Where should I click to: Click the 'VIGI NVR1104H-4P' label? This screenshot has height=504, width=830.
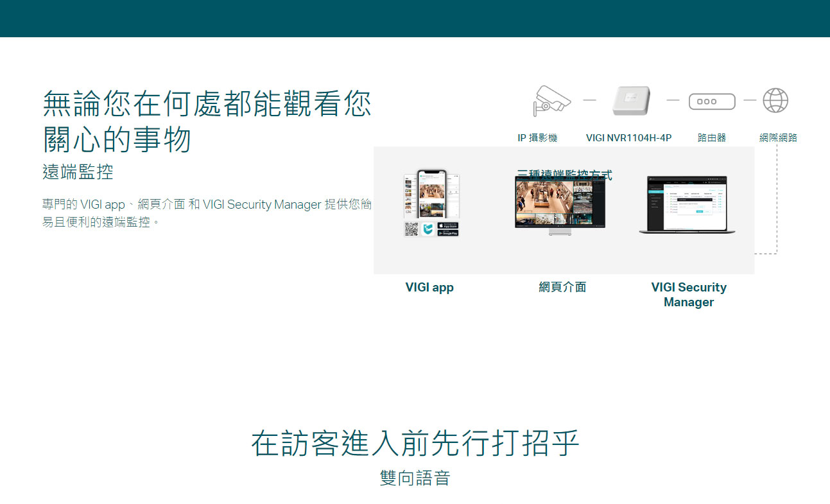pos(629,138)
